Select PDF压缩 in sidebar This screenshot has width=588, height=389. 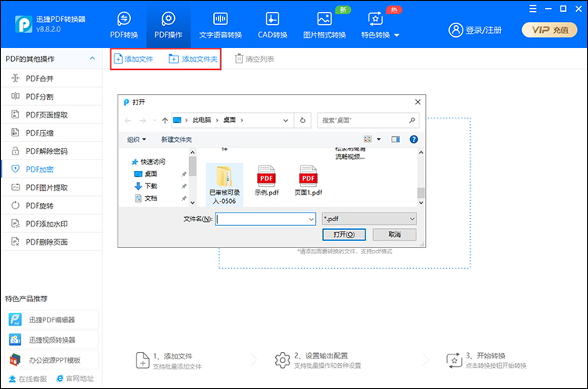point(52,133)
